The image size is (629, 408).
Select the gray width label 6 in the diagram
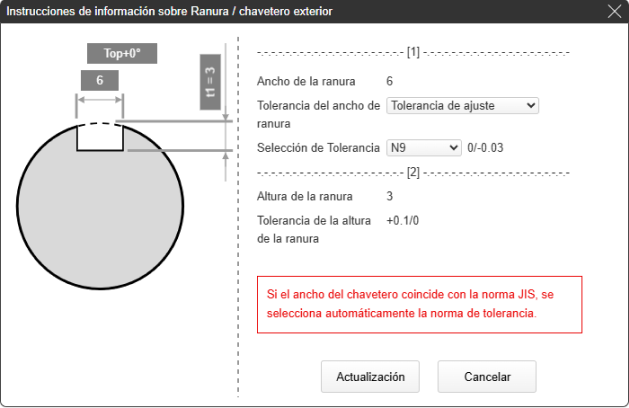tap(100, 79)
